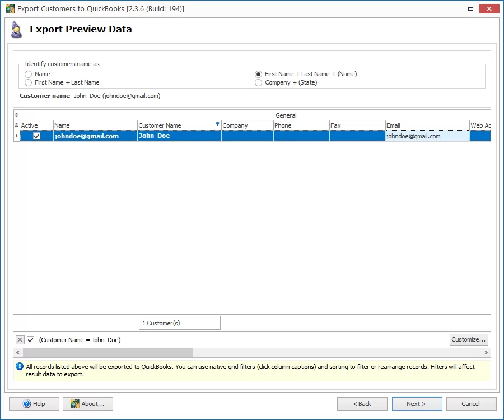The width and height of the screenshot is (504, 420).
Task: Click the filter icon in Customer Name column
Action: [x=217, y=124]
